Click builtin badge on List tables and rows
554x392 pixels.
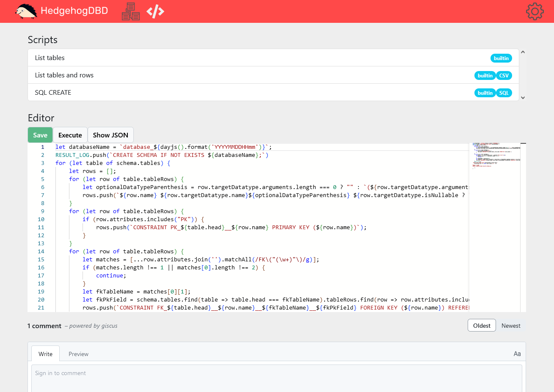pos(485,76)
